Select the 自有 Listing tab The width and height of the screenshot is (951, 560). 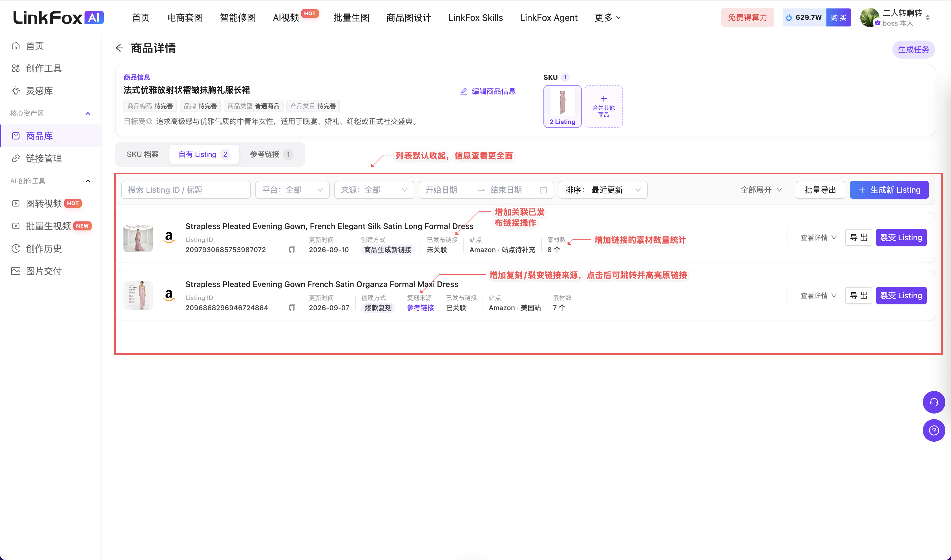point(204,154)
